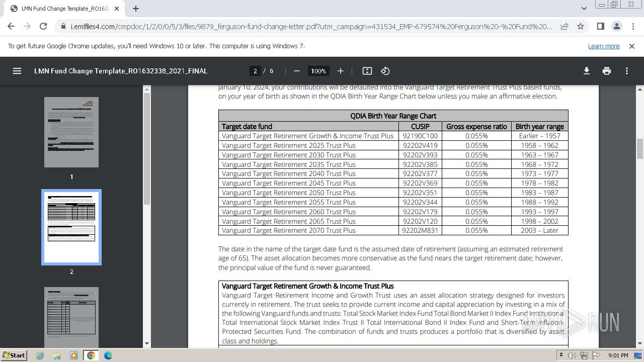644x362 pixels.
Task: Click the Vanguard Target Retirement 2025 Trust Plus row
Action: [393, 145]
